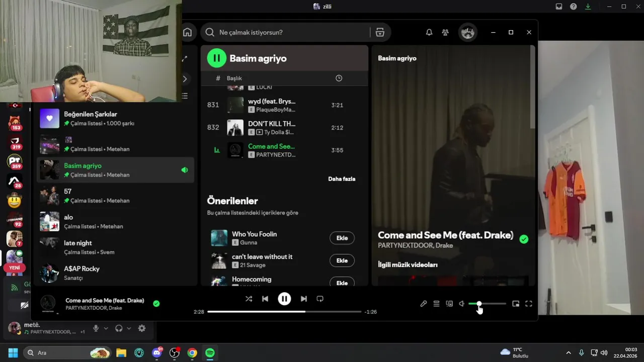Add Who You Foolin with Ekle

(342, 238)
